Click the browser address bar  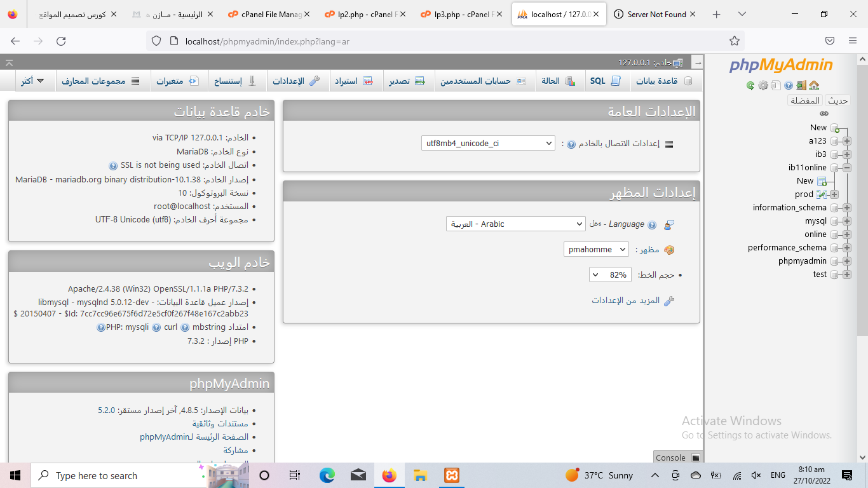[x=445, y=41]
